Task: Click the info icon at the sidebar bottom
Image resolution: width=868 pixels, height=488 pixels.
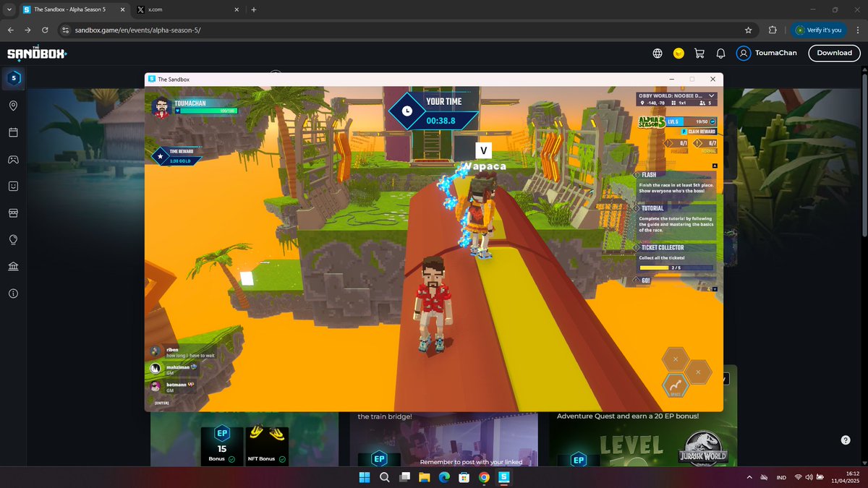Action: click(x=14, y=293)
